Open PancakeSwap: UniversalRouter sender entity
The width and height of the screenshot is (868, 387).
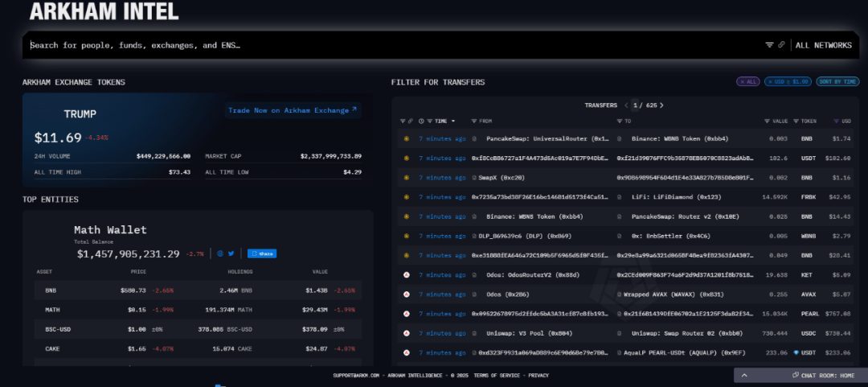pos(547,138)
